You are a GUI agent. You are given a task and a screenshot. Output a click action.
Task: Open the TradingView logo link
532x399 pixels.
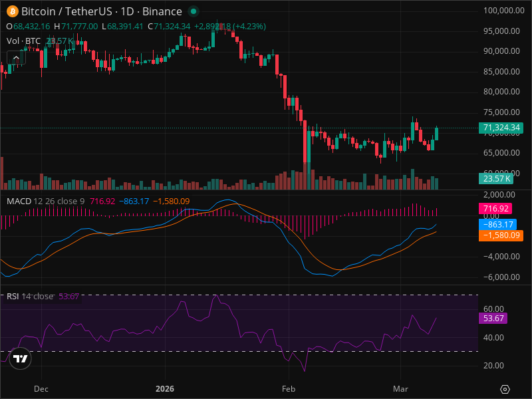(x=21, y=358)
